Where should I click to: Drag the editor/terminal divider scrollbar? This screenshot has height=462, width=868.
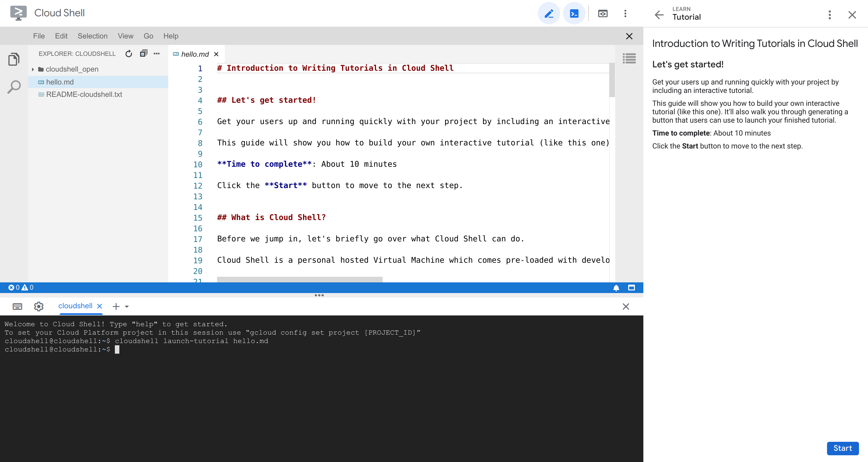(x=320, y=296)
